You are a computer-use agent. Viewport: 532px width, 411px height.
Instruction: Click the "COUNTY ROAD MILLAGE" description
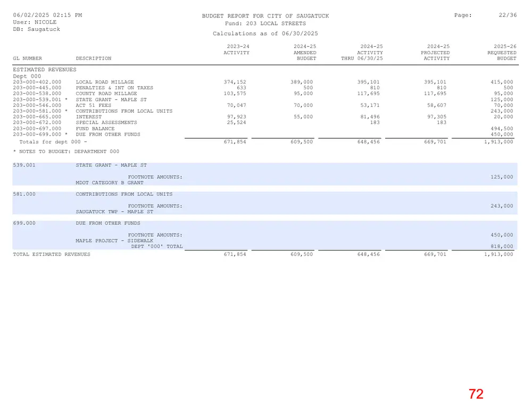106,94
